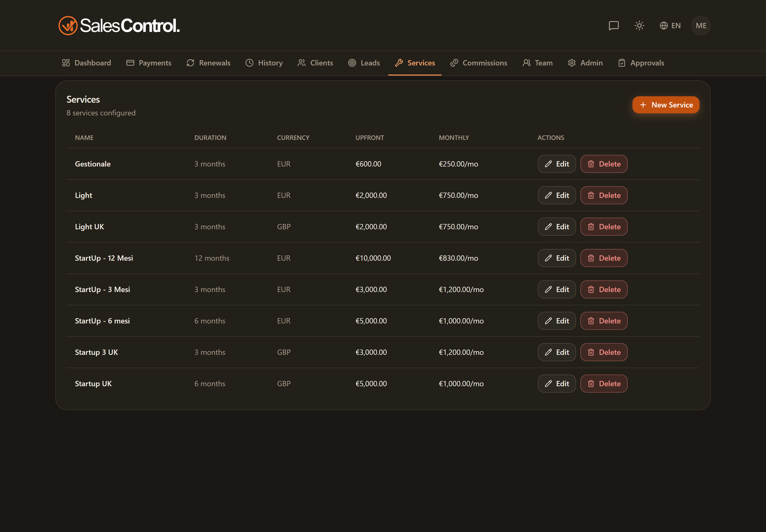Click the €600.00 upfront value
766x532 pixels.
[368, 164]
